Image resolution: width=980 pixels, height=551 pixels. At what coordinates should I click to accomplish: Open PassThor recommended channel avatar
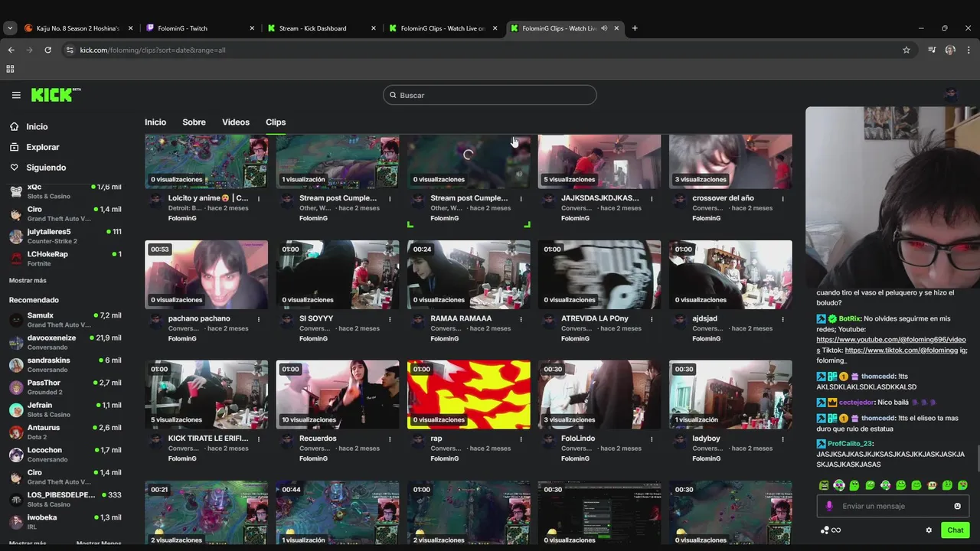click(15, 387)
